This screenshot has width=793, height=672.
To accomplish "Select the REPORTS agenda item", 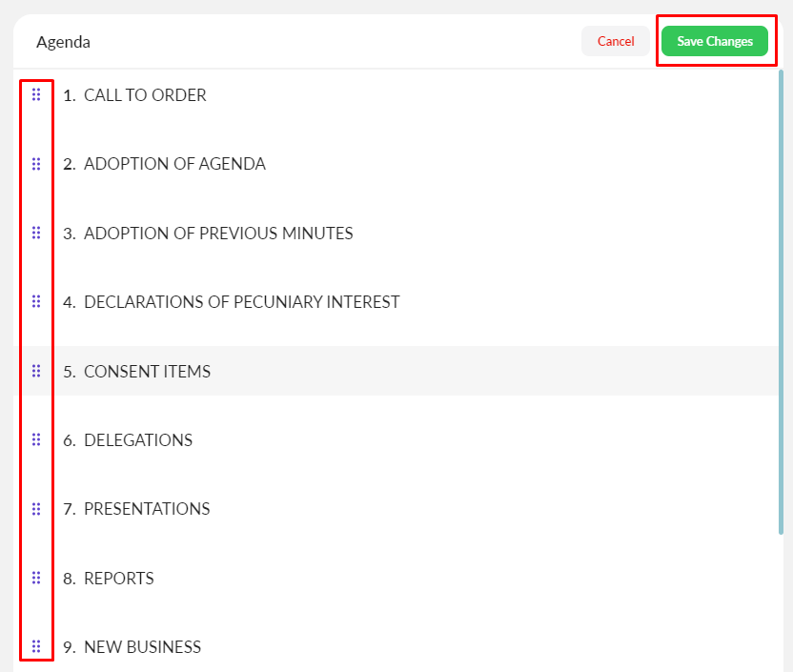I will coord(118,579).
